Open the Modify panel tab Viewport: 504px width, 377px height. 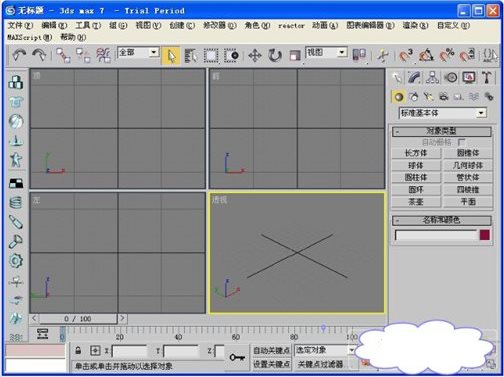tap(414, 78)
